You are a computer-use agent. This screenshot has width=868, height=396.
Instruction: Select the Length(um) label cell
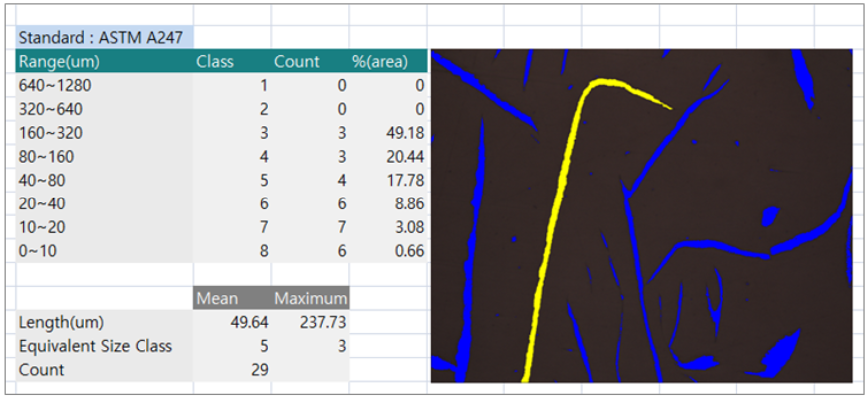pos(105,322)
